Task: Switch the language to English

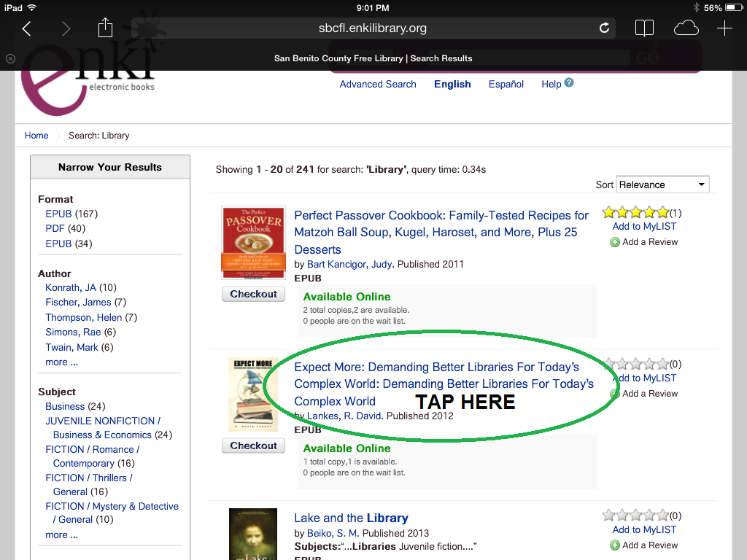Action: tap(452, 85)
